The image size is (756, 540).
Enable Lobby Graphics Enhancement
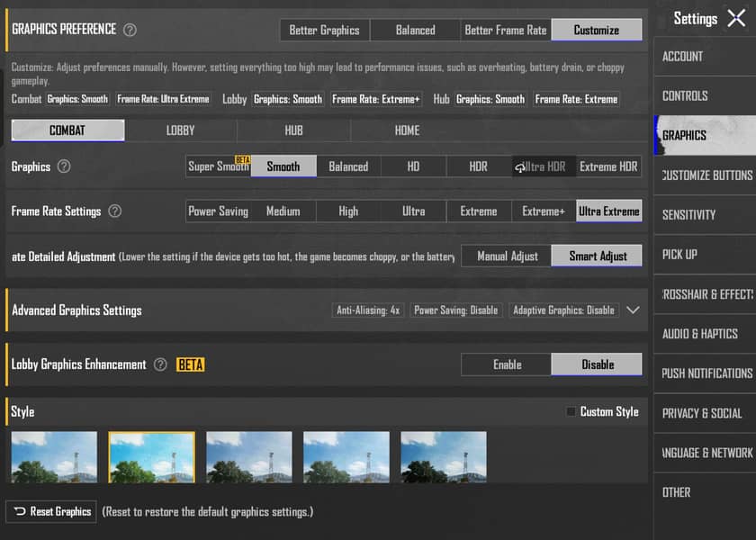point(506,364)
